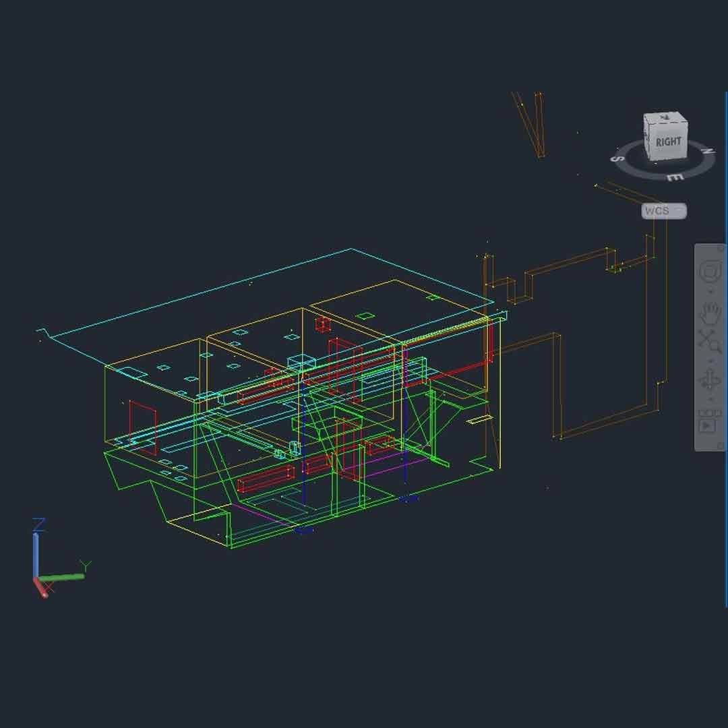Click the RIGHT face of the ViewCube
728x728 pixels.
point(669,142)
